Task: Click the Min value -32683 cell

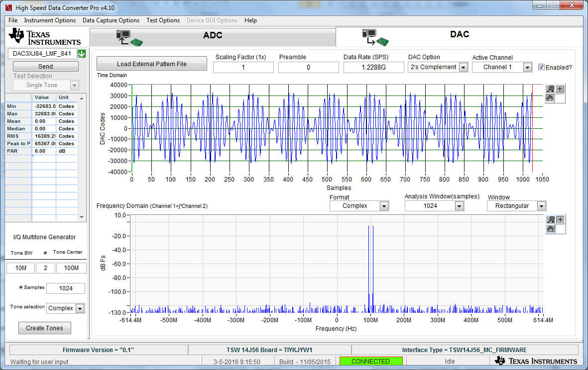Action: [44, 106]
